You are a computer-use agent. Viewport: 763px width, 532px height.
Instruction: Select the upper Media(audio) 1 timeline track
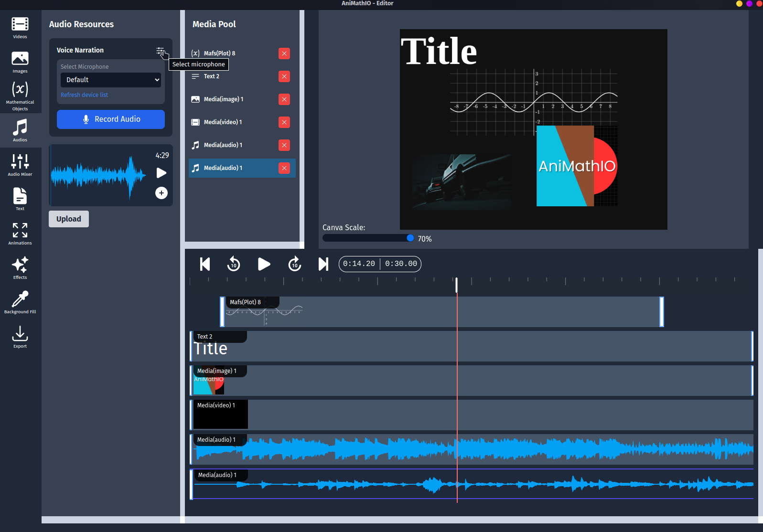coord(472,449)
